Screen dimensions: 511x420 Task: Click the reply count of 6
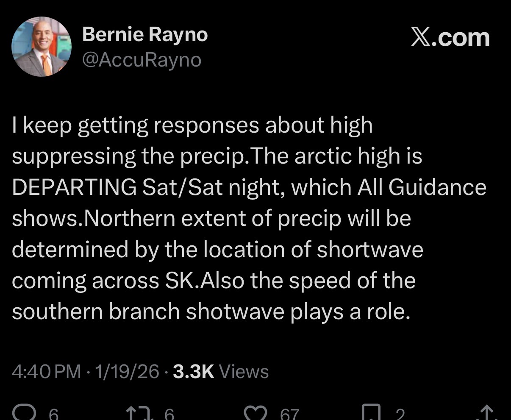pyautogui.click(x=54, y=414)
